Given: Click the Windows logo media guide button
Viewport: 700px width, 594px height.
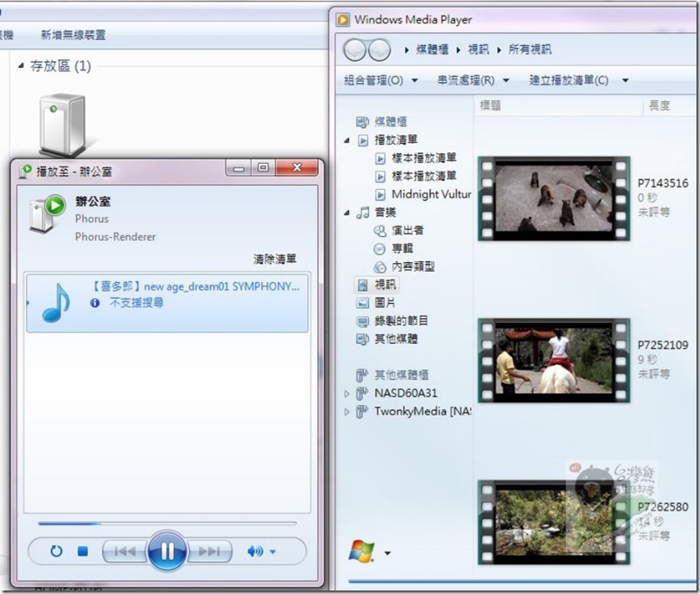Looking at the screenshot, I should tap(362, 552).
